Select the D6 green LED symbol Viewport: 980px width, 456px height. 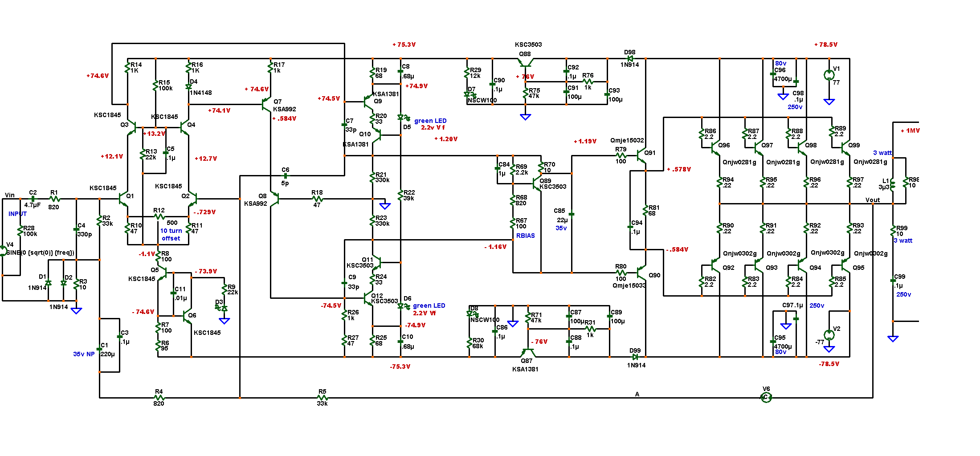pyautogui.click(x=403, y=306)
